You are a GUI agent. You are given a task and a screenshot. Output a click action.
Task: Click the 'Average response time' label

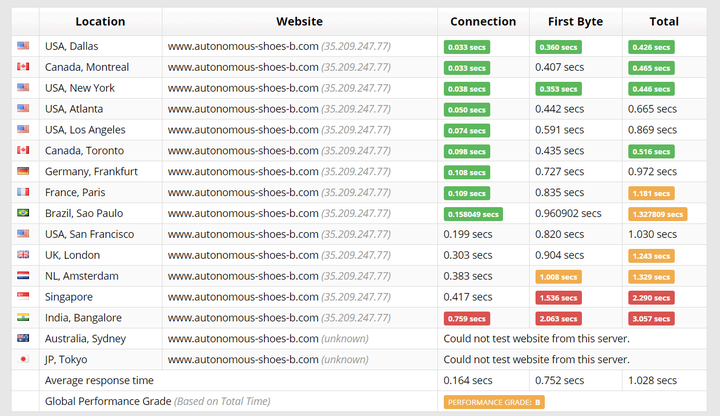99,381
